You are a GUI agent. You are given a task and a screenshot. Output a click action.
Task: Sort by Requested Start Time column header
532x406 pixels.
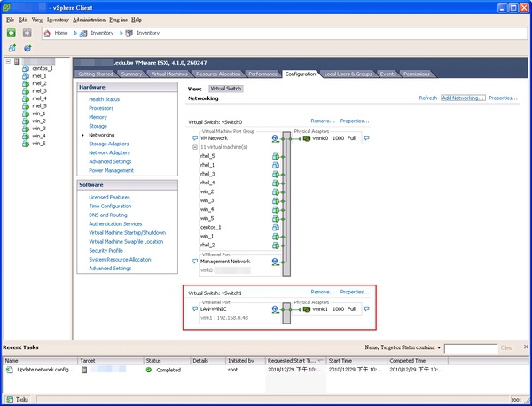coord(295,361)
